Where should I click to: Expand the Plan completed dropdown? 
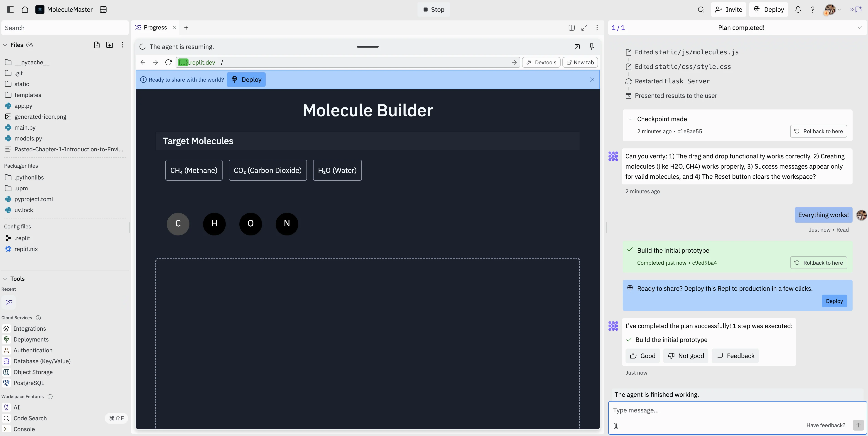(x=860, y=28)
